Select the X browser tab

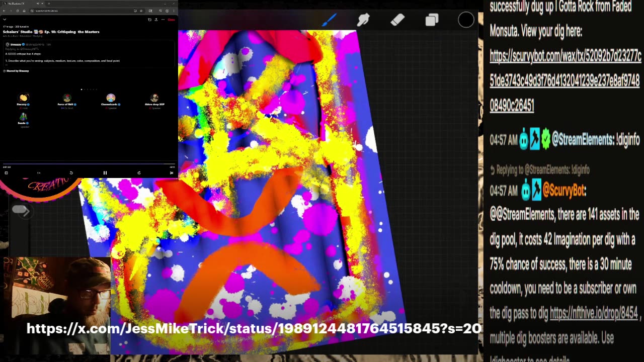23,4
